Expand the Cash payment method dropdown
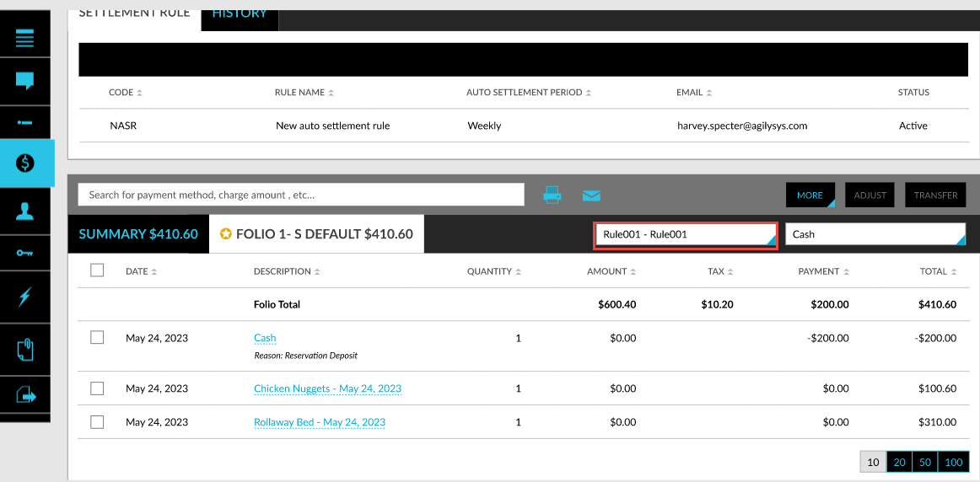The image size is (980, 482). pyautogui.click(x=875, y=234)
